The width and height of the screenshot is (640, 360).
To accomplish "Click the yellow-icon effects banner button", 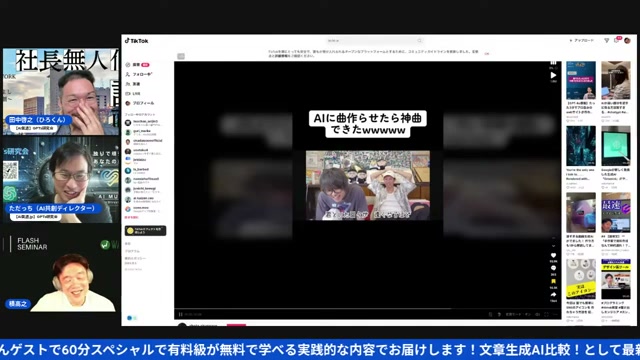I will coord(145,231).
